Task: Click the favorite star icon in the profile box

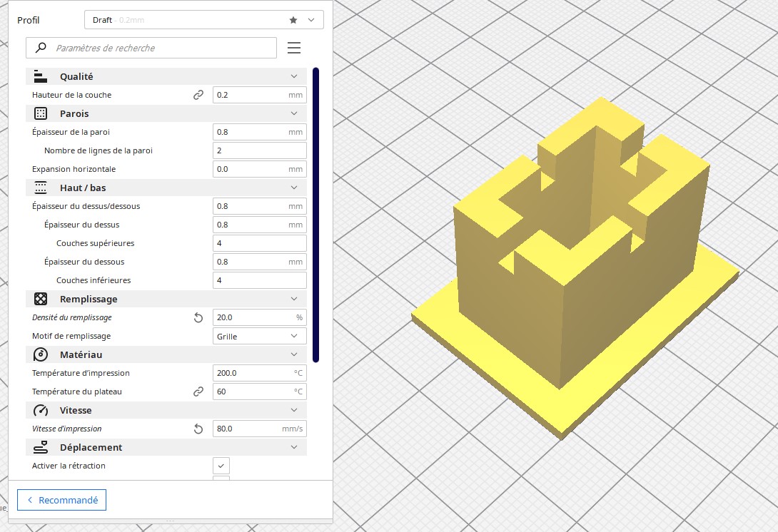Action: (293, 20)
